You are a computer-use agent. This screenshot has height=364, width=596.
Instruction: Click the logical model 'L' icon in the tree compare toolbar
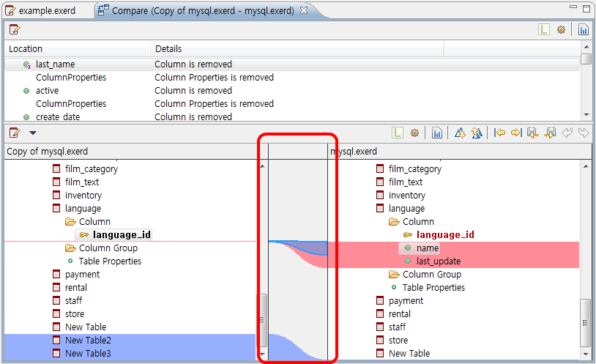(397, 133)
